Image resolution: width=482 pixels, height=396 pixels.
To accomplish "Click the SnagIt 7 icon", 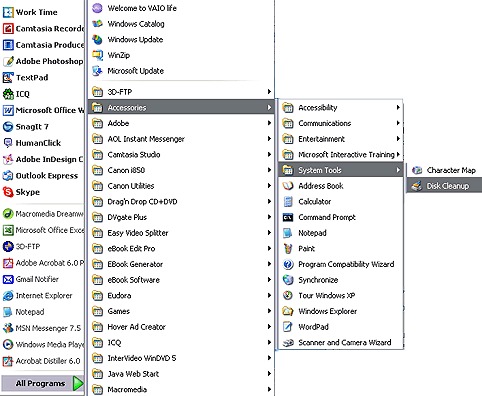I will point(8,127).
